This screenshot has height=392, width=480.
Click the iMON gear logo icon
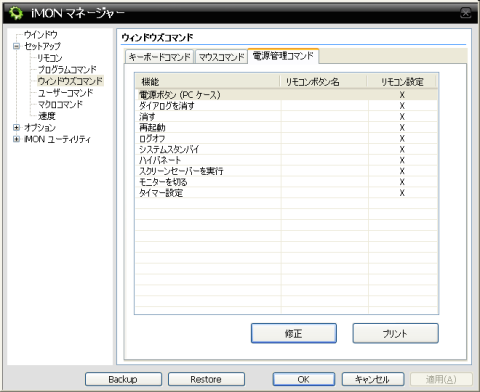16,13
